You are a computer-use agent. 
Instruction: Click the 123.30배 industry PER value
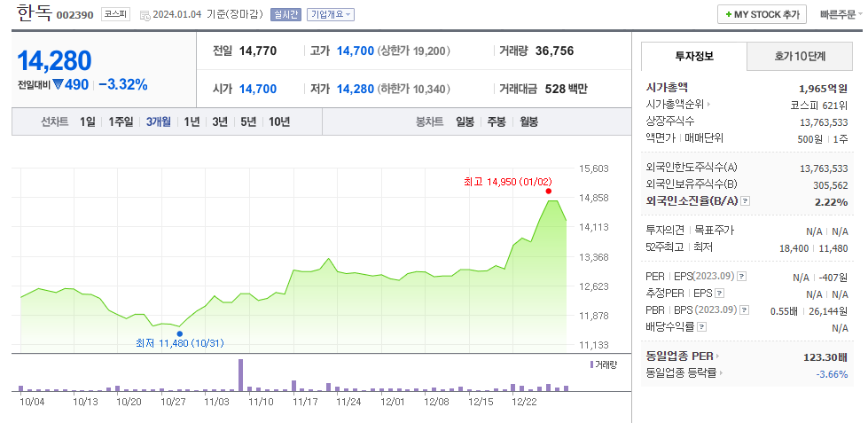point(825,357)
